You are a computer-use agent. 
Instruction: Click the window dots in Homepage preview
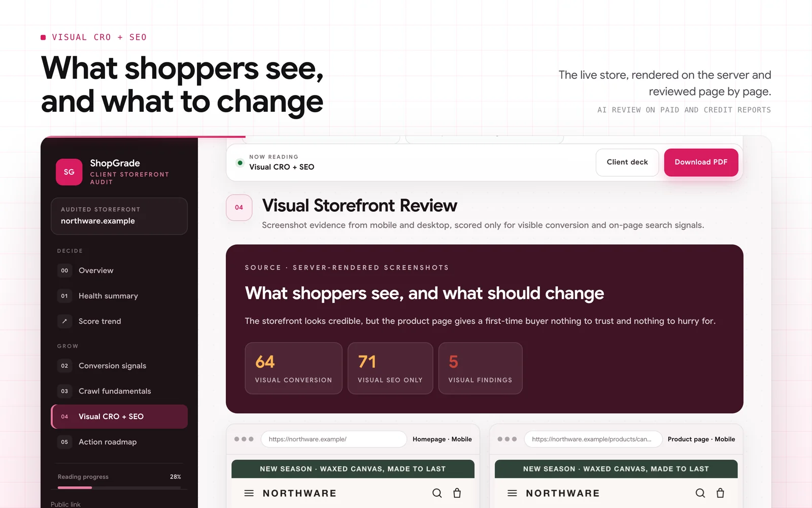244,439
